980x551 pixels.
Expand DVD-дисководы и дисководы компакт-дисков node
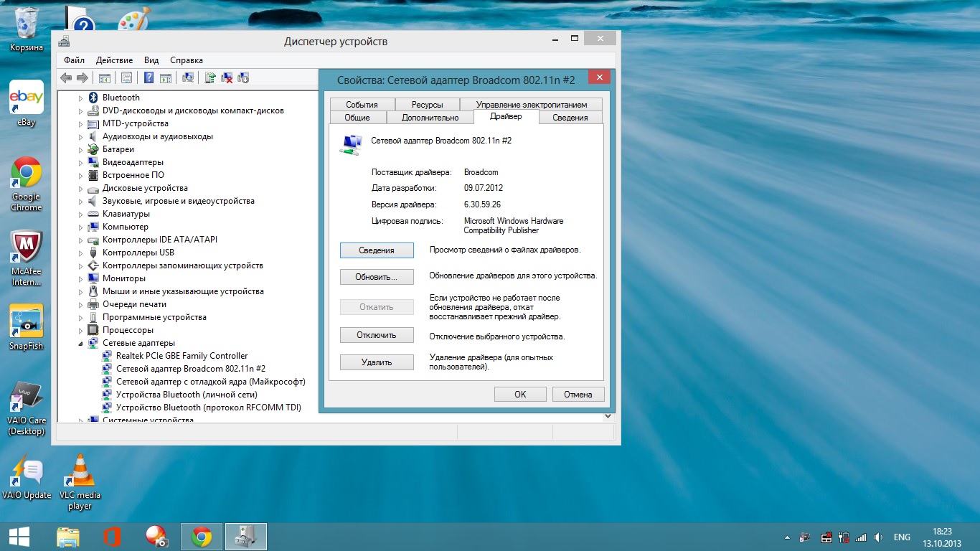81,110
